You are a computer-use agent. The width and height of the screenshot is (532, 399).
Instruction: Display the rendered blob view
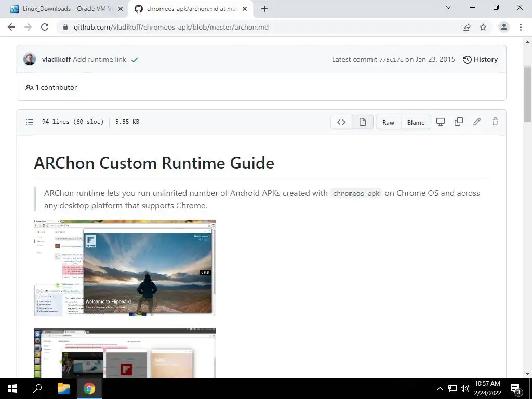coord(362,122)
